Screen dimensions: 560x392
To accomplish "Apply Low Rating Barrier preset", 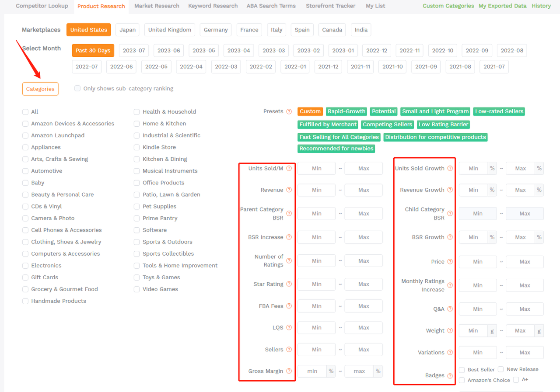I will pos(444,125).
